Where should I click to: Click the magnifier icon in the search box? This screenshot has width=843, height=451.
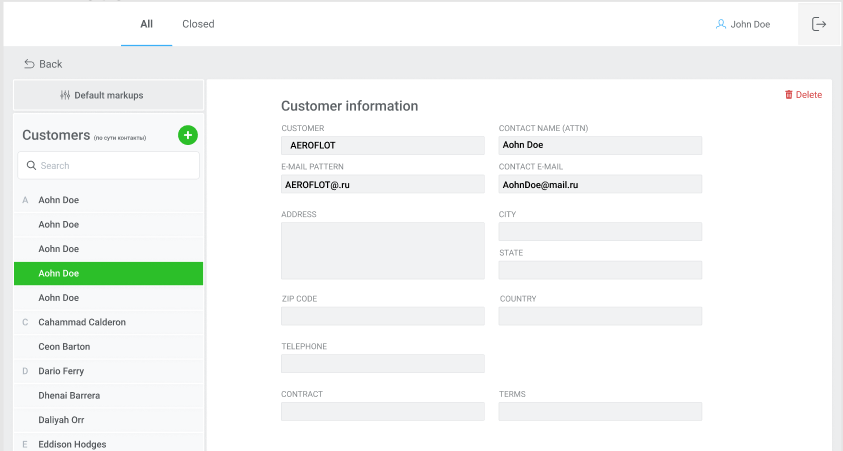coord(31,166)
